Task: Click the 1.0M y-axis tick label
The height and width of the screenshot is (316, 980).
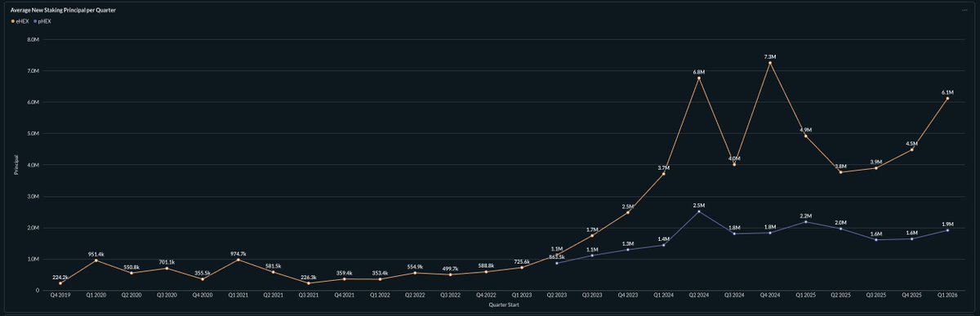Action: [x=33, y=259]
